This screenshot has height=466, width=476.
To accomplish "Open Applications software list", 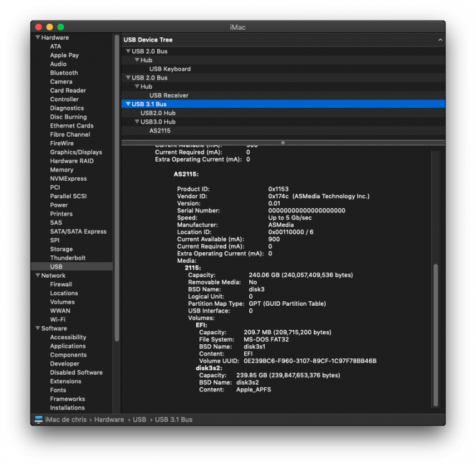I will coord(68,346).
